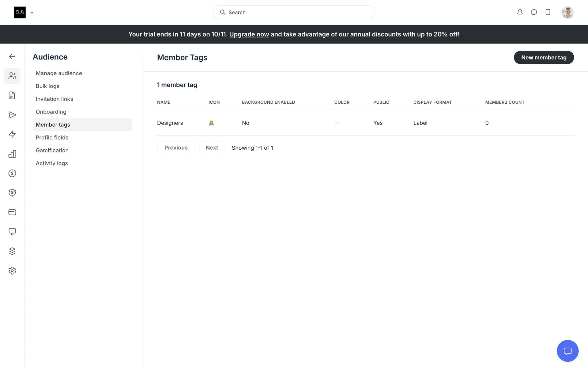Open the bookmarks icon in the header

point(548,12)
